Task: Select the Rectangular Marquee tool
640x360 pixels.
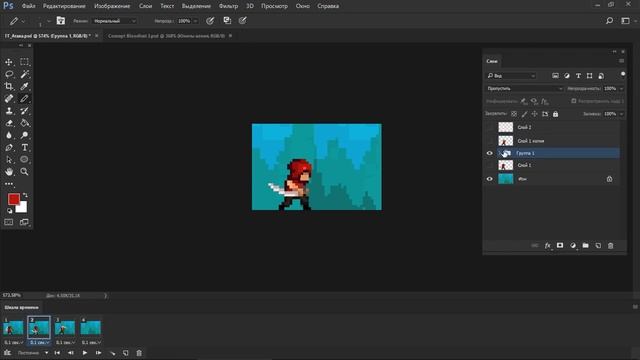Action: (x=24, y=62)
